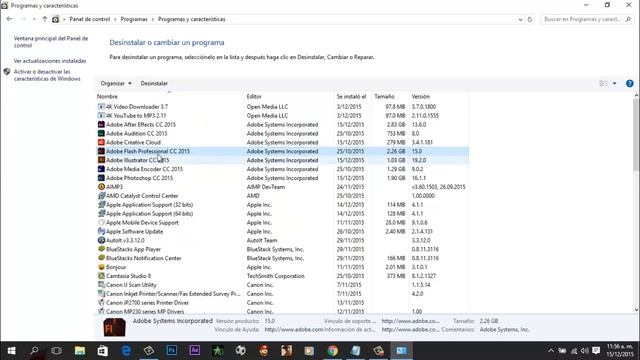Click the Desinstalar toolbar button

[x=154, y=83]
